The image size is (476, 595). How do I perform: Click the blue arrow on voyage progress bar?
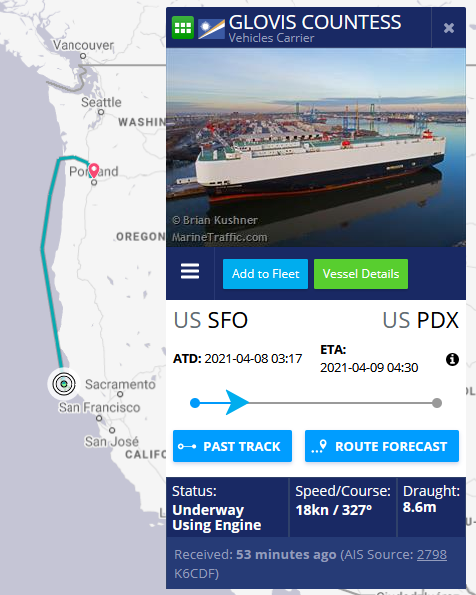237,402
